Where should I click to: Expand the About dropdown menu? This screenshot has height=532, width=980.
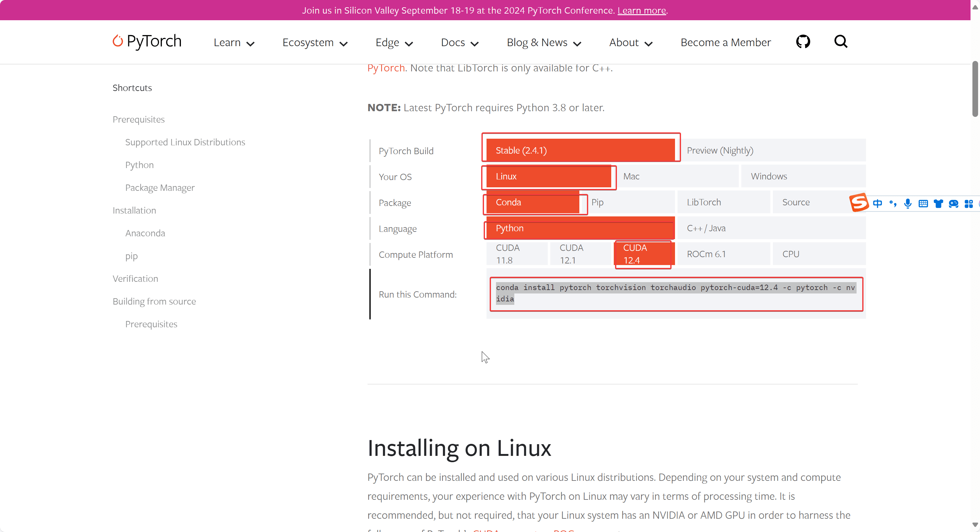[x=631, y=43]
